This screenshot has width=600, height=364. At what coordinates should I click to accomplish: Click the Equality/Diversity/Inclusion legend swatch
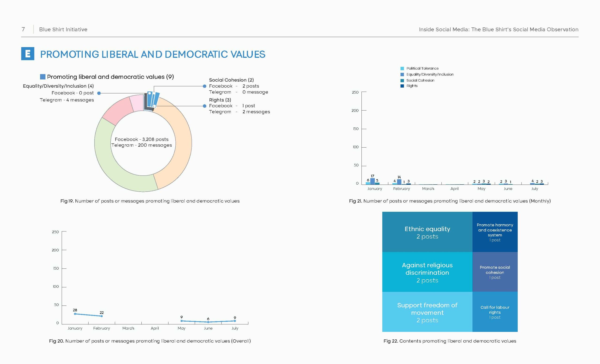pyautogui.click(x=402, y=74)
